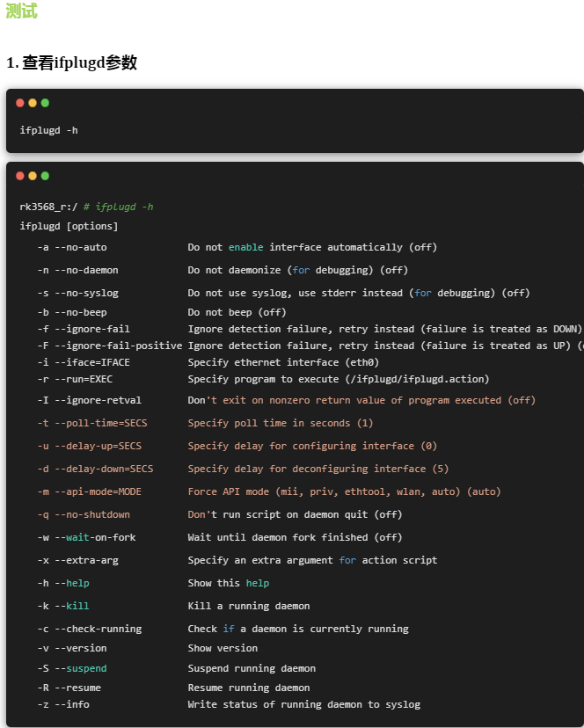Viewport: 584px width, 728px height.
Task: Click the yellow dot in the ifplugd options block
Action: [33, 176]
